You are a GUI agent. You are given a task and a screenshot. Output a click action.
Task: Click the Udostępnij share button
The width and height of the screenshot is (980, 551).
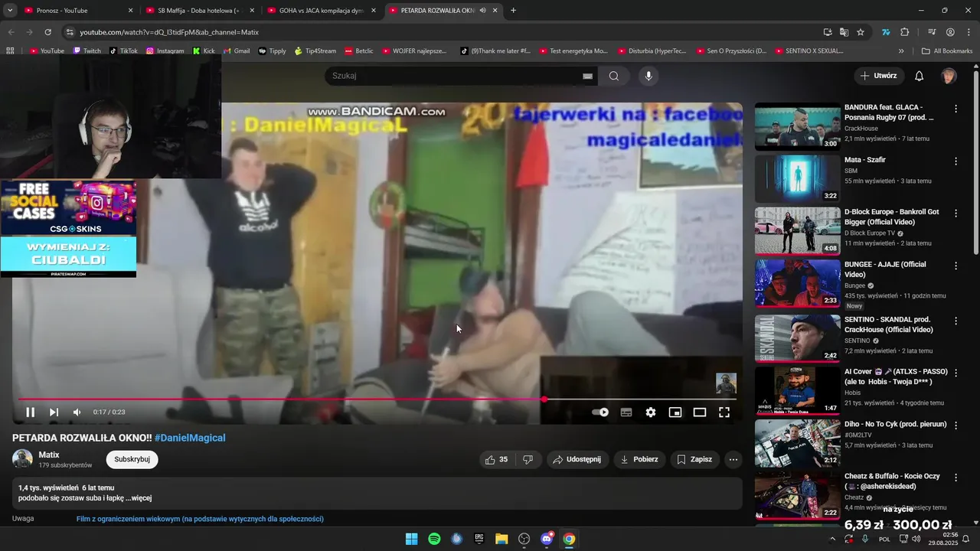pos(577,459)
